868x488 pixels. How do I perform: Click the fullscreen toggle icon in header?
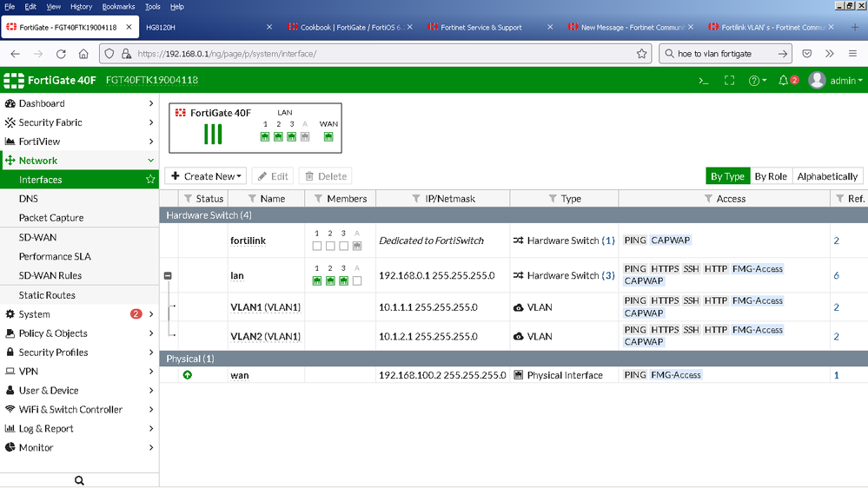(729, 81)
